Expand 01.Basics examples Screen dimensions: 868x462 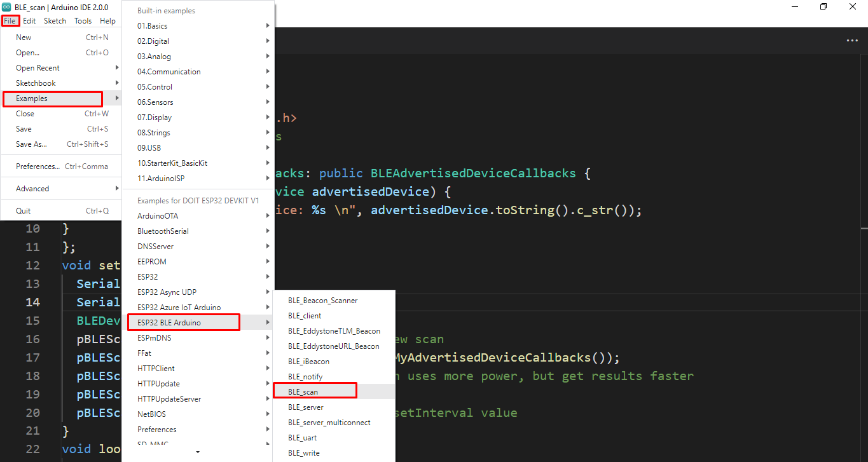click(x=198, y=26)
